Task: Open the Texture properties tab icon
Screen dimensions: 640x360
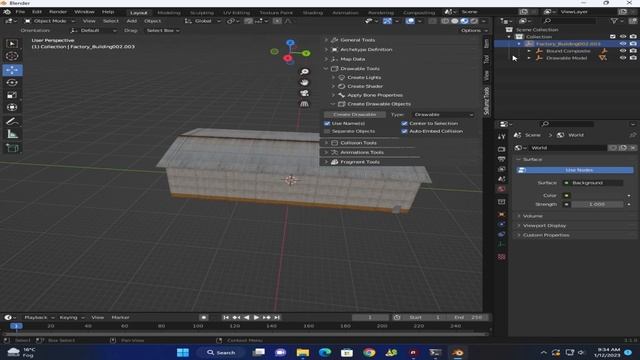Action: (x=502, y=257)
